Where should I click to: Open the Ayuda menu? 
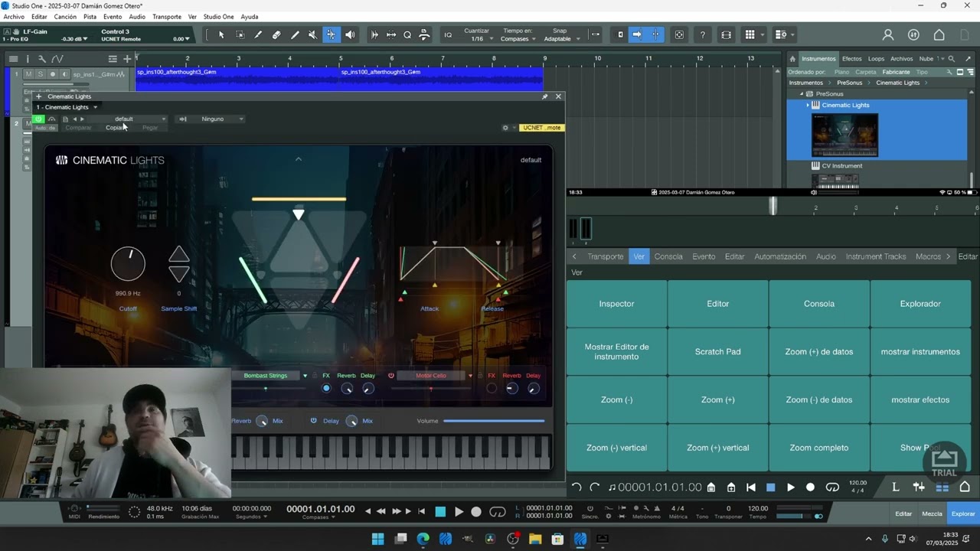tap(250, 17)
